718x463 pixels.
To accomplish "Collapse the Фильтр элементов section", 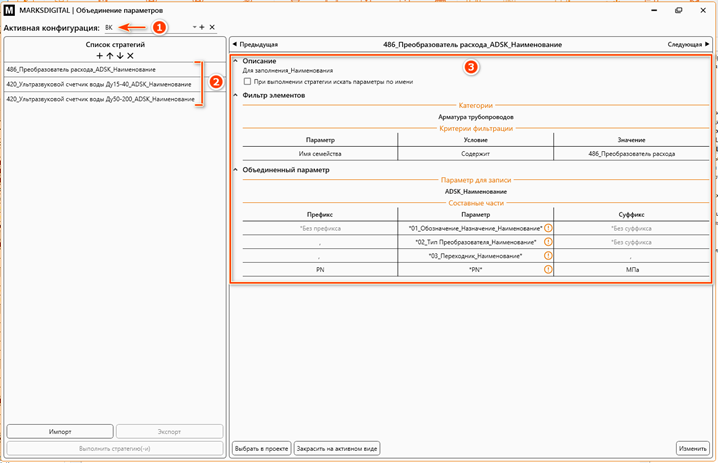I will click(236, 94).
